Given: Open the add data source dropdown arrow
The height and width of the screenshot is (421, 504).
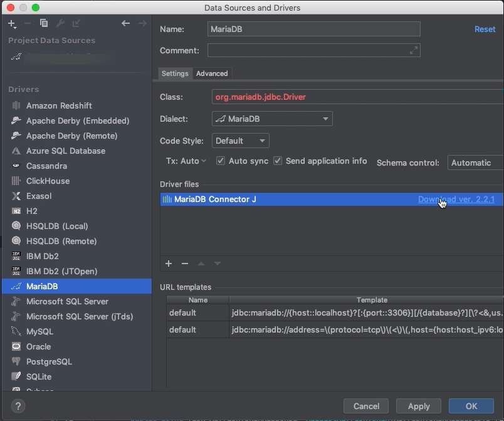Looking at the screenshot, I should click(15, 28).
